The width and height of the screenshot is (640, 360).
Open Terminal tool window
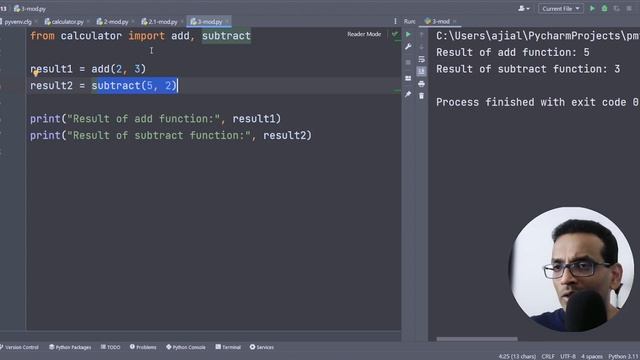[x=228, y=347]
